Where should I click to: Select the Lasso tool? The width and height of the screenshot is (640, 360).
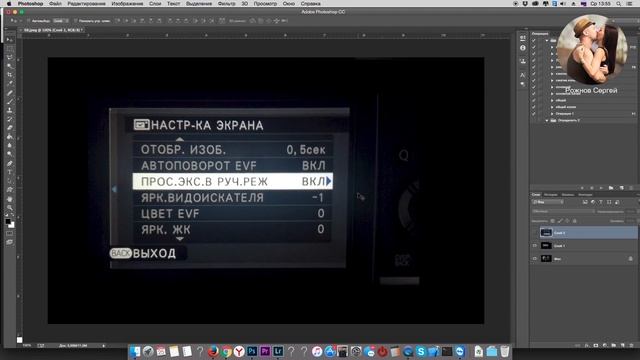tap(10, 57)
